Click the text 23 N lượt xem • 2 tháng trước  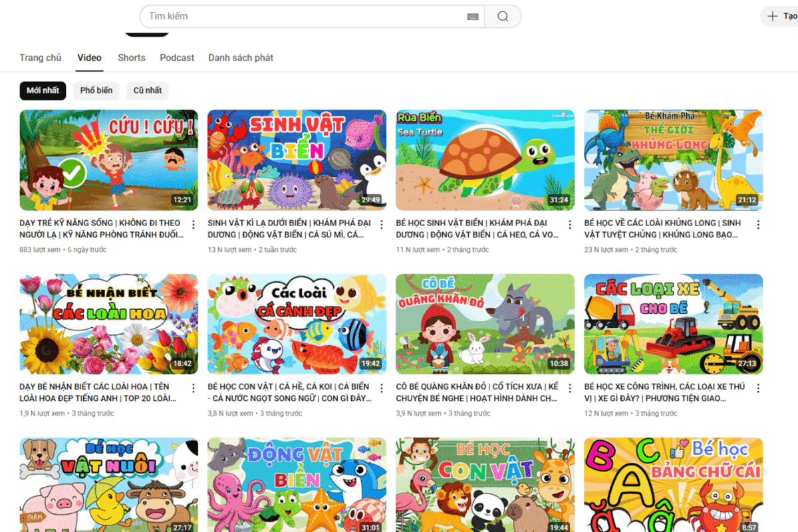631,250
